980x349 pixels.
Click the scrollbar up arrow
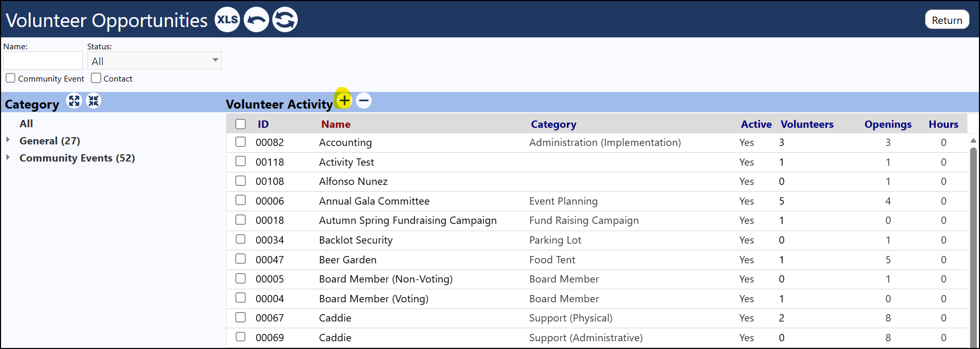(x=973, y=141)
